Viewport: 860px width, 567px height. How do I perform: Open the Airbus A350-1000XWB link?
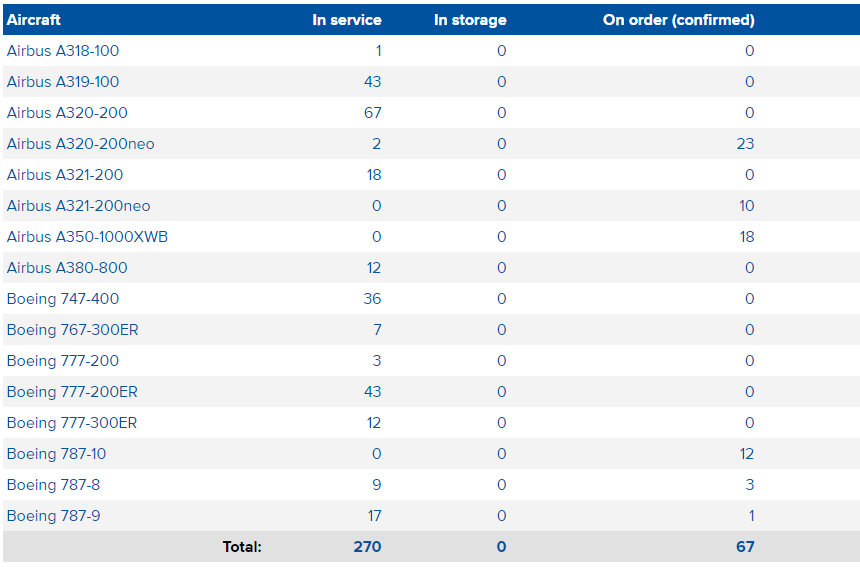click(x=87, y=237)
